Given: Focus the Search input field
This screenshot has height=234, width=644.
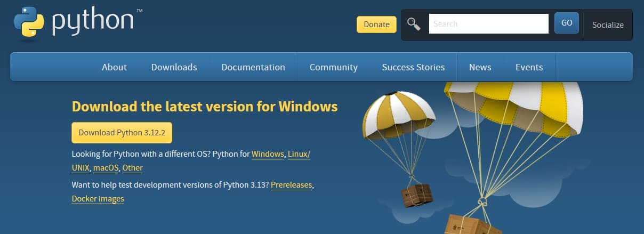Looking at the screenshot, I should (x=489, y=23).
